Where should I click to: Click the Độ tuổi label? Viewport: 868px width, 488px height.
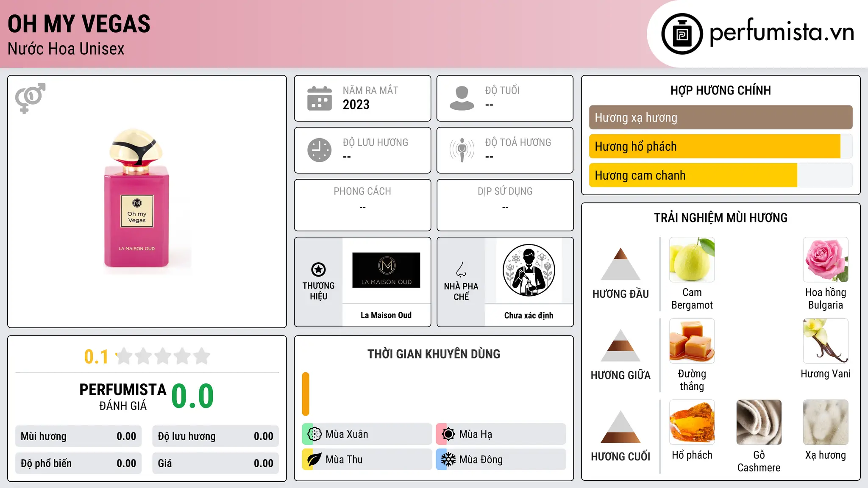(x=502, y=90)
